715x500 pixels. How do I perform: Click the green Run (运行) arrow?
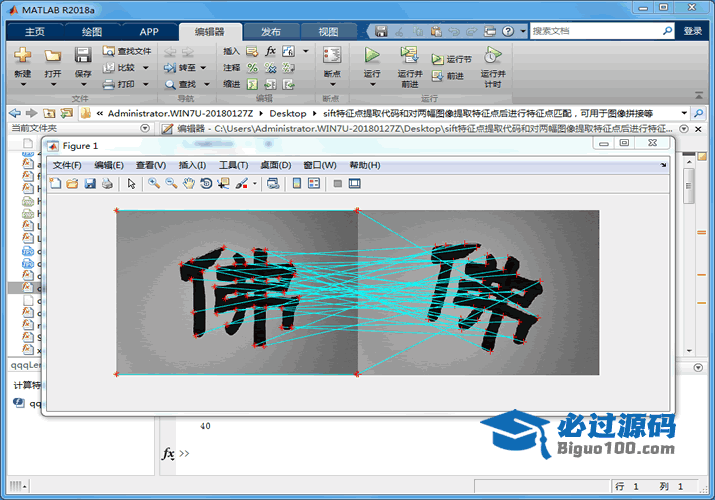[x=372, y=55]
